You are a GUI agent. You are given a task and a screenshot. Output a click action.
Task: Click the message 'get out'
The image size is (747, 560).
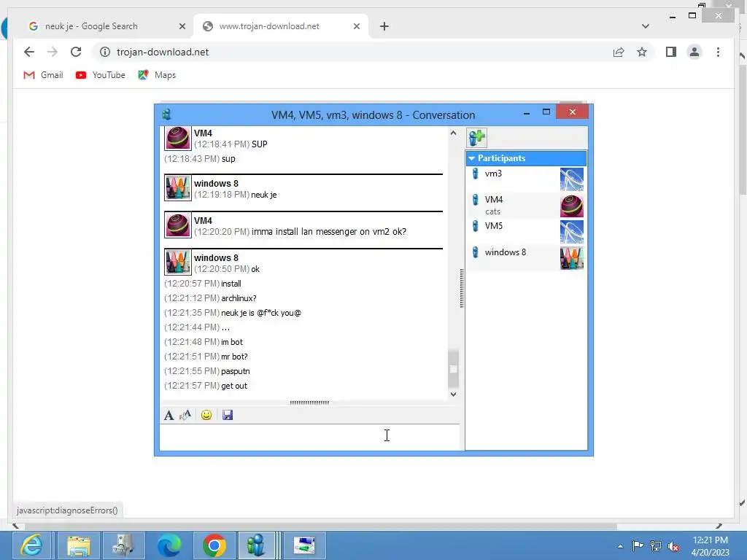click(234, 386)
